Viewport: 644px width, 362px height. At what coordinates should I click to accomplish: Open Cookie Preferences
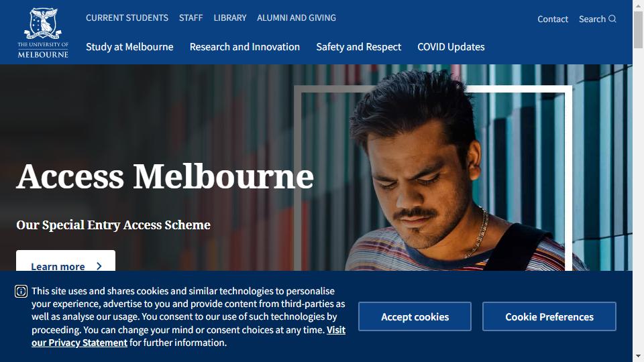pos(549,316)
